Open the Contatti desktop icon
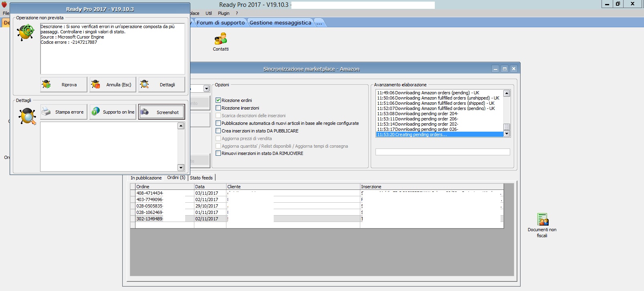The image size is (644, 291). click(x=220, y=42)
